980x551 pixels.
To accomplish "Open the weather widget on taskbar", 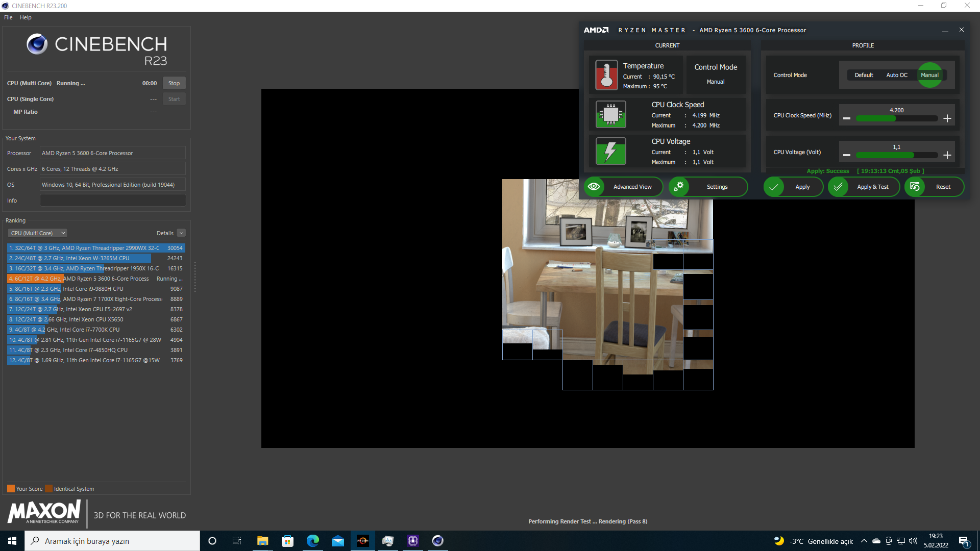I will 813,541.
